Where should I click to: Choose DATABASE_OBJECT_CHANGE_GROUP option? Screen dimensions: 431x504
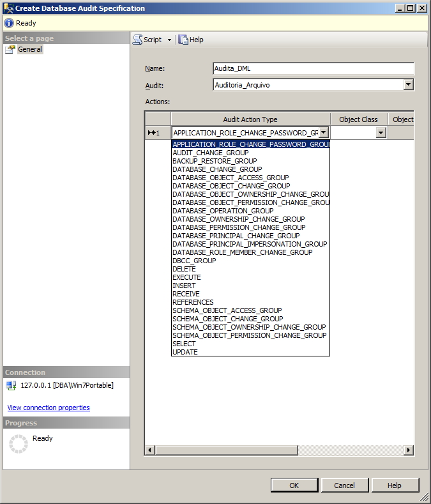tap(251, 186)
